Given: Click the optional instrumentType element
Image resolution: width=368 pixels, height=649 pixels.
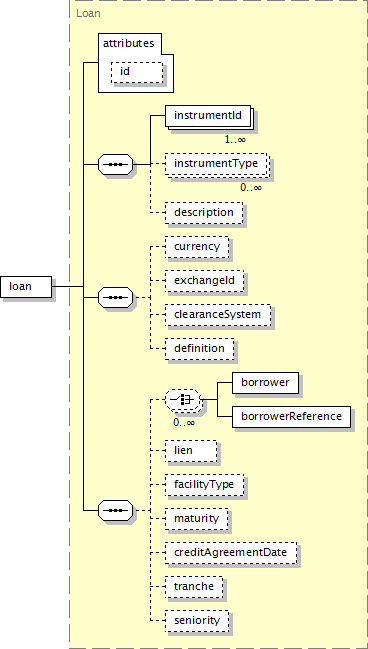Looking at the screenshot, I should click(216, 163).
